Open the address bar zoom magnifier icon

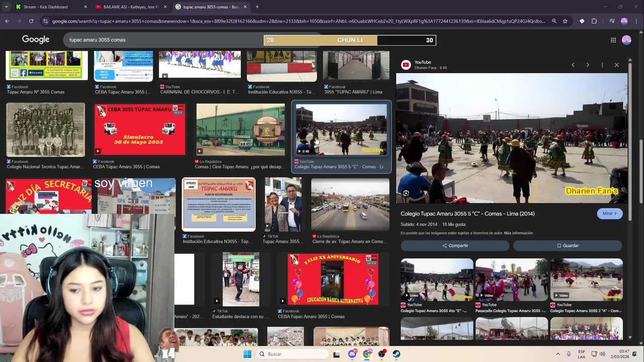(x=554, y=21)
